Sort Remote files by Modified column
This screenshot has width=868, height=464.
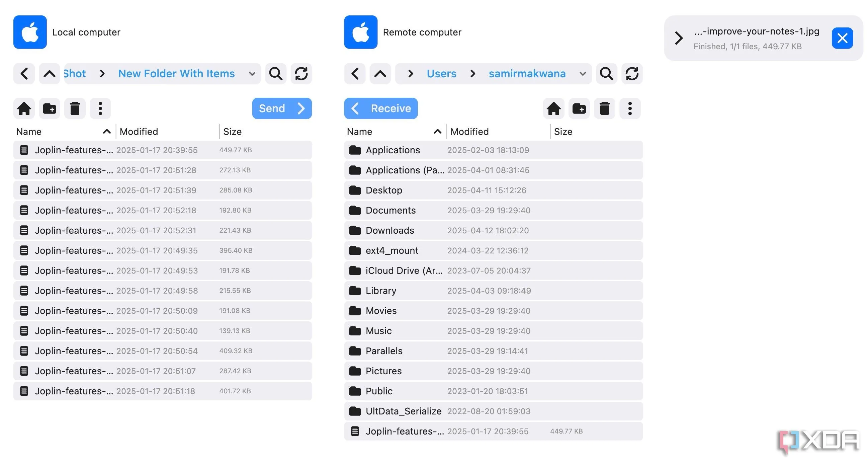click(x=498, y=132)
